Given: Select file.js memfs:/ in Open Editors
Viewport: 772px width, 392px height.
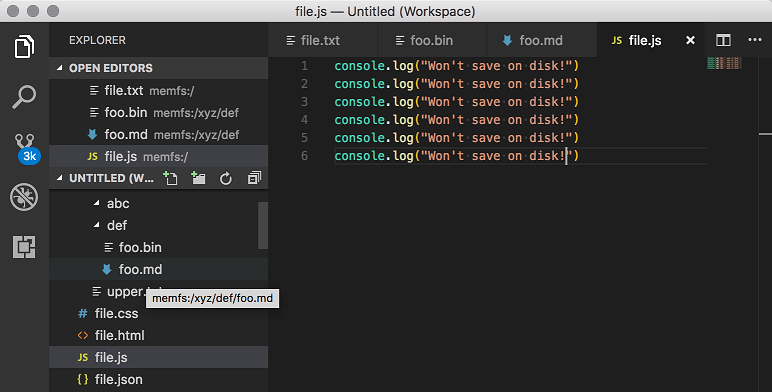Looking at the screenshot, I should [159, 156].
